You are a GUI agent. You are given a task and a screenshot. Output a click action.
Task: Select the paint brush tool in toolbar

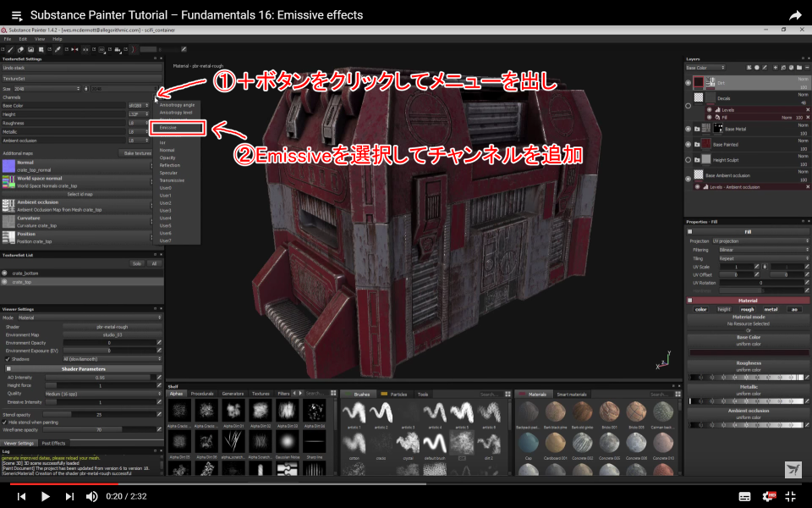tap(10, 49)
